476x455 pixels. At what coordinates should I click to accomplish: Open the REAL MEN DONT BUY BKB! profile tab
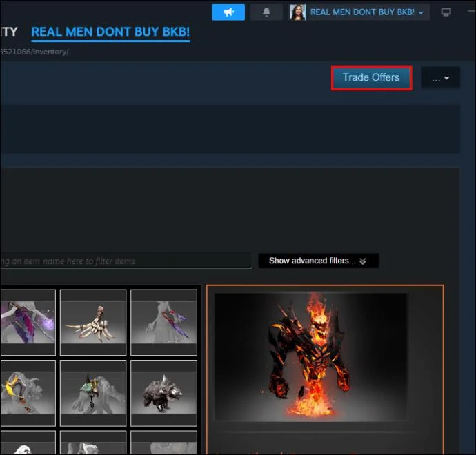pyautogui.click(x=110, y=32)
